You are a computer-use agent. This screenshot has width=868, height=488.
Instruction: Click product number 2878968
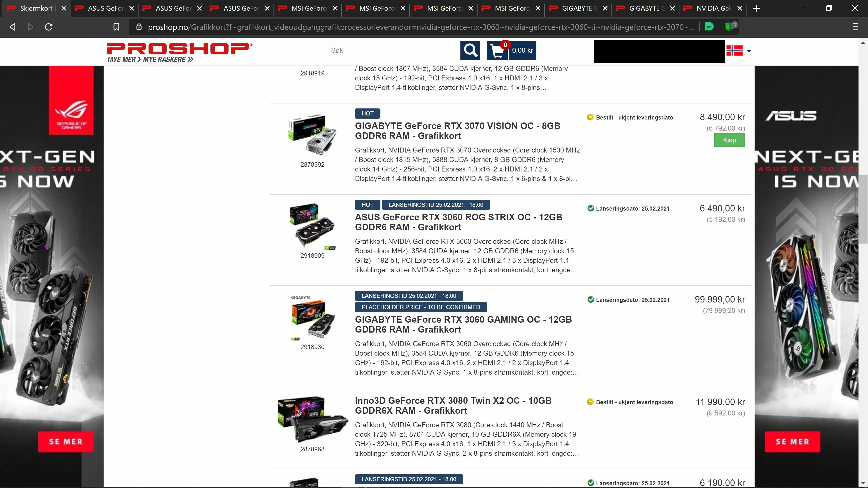coord(312,449)
